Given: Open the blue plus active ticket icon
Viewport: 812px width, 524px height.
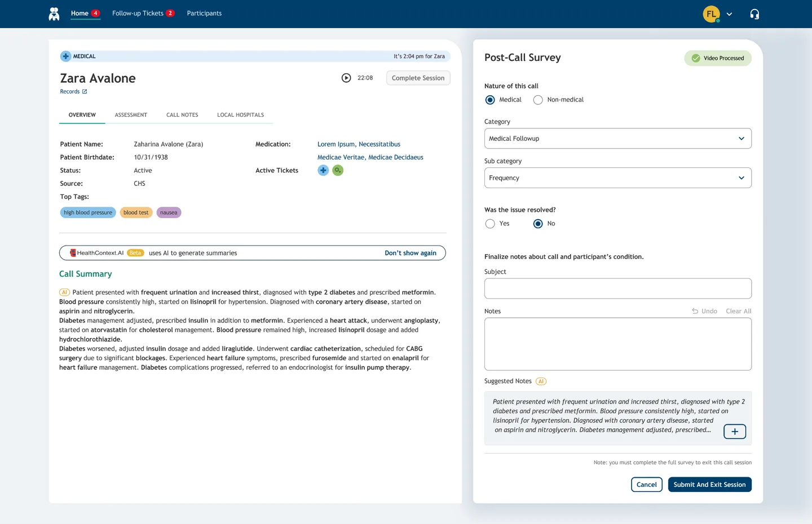Looking at the screenshot, I should 323,170.
